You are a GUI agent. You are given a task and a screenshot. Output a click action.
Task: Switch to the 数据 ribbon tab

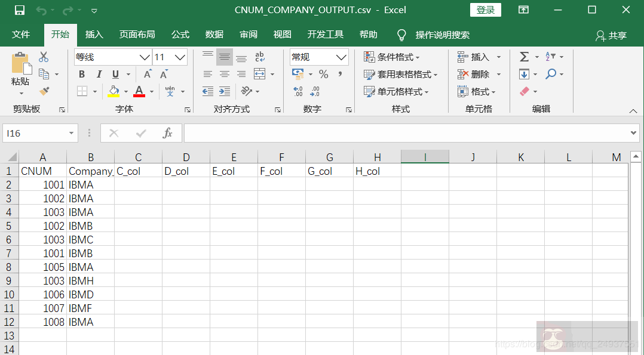tap(213, 34)
